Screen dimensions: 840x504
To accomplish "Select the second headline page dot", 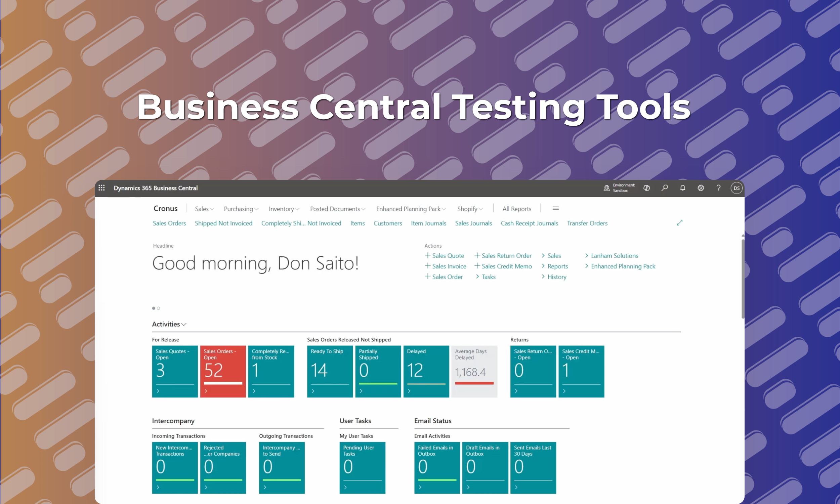I will [x=159, y=308].
